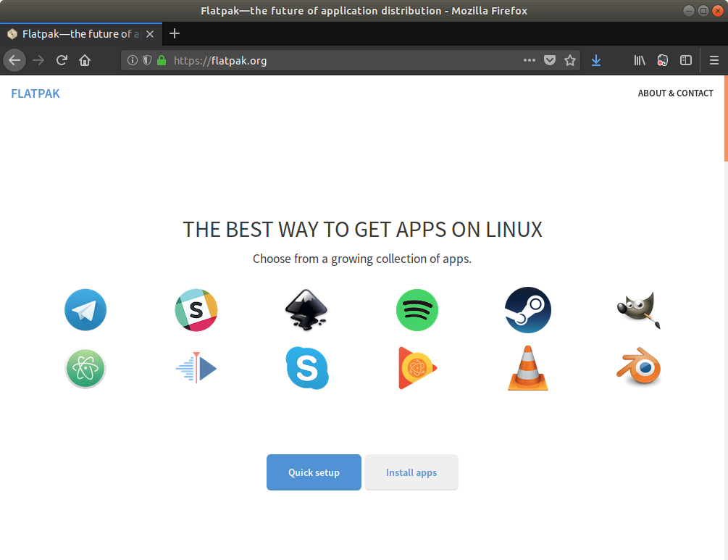Expand the Library bookmarks menu
728x560 pixels.
click(640, 61)
